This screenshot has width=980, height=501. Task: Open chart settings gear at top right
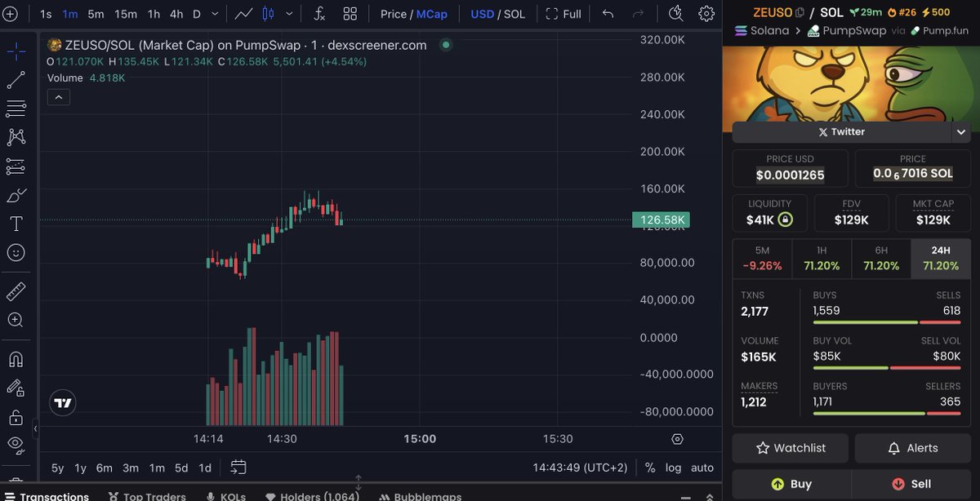tap(706, 14)
